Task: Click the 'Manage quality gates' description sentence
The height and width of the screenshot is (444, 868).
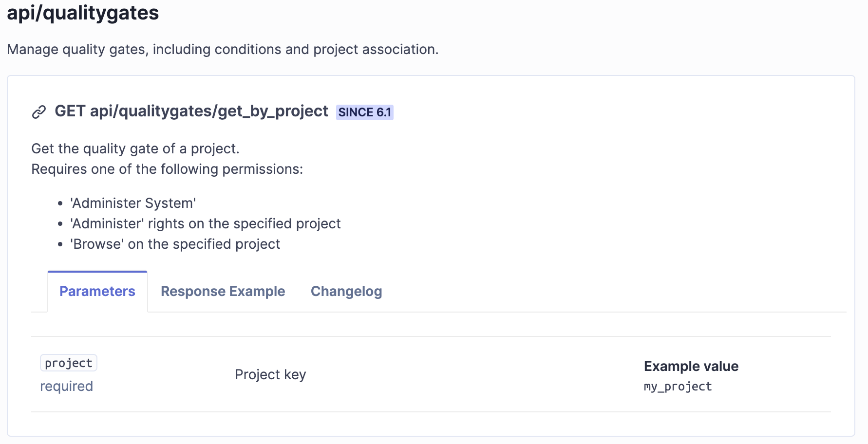Action: coord(223,49)
